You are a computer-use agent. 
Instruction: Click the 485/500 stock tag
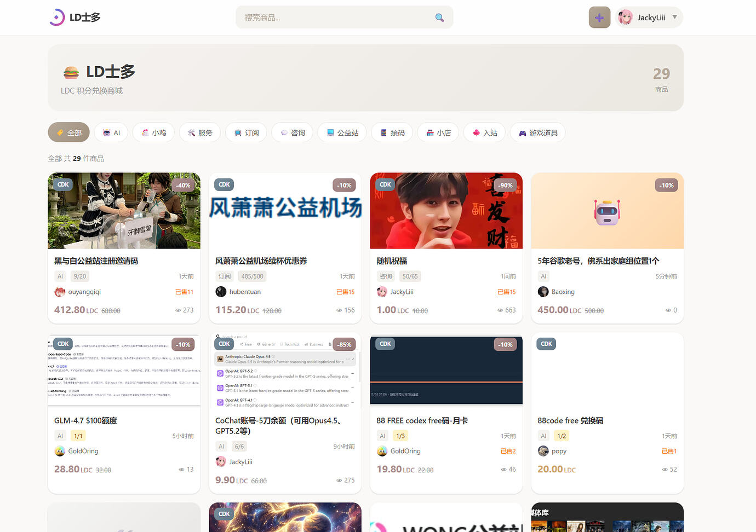(x=252, y=276)
